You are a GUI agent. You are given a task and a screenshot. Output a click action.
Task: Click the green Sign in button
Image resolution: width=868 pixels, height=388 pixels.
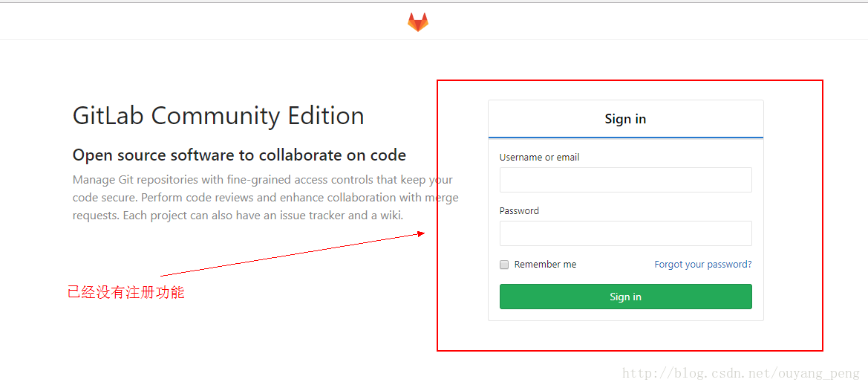(625, 297)
